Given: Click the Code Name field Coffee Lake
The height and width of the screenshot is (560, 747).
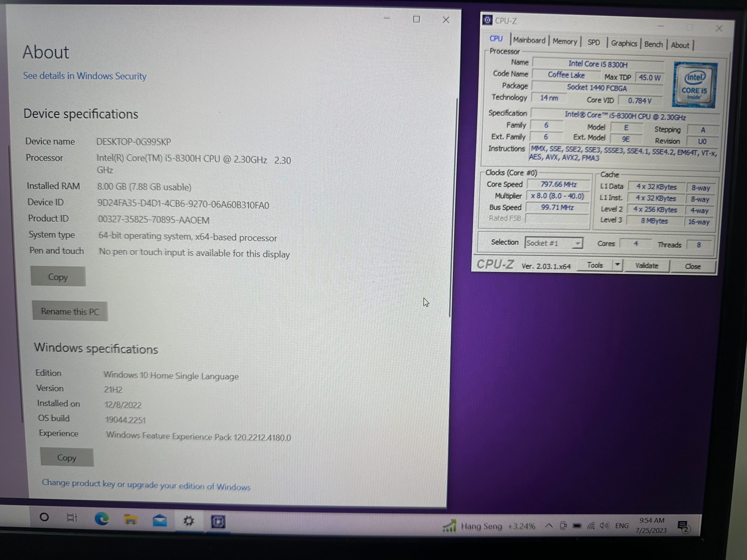Looking at the screenshot, I should (x=566, y=75).
